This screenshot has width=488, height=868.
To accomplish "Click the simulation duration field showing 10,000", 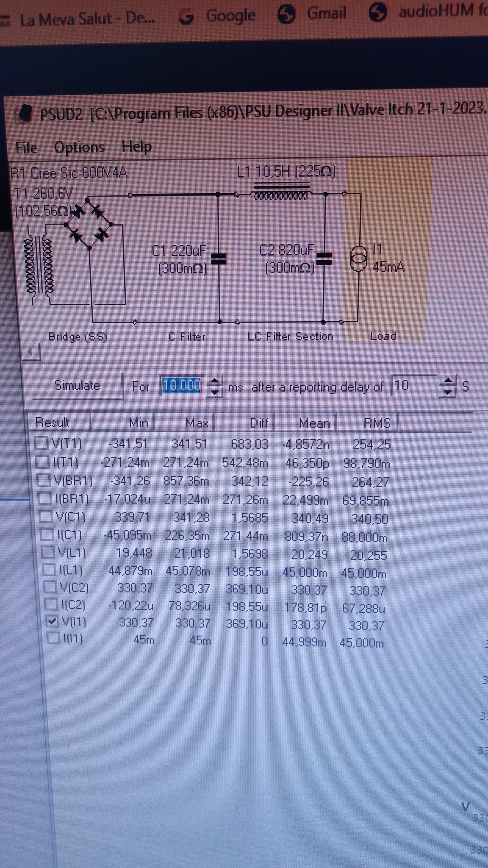I will click(x=182, y=386).
